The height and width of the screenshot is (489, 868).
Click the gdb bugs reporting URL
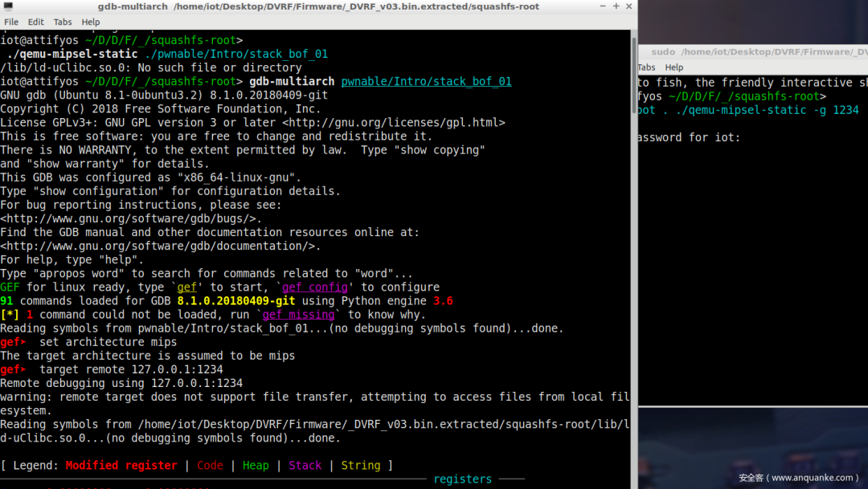[131, 218]
